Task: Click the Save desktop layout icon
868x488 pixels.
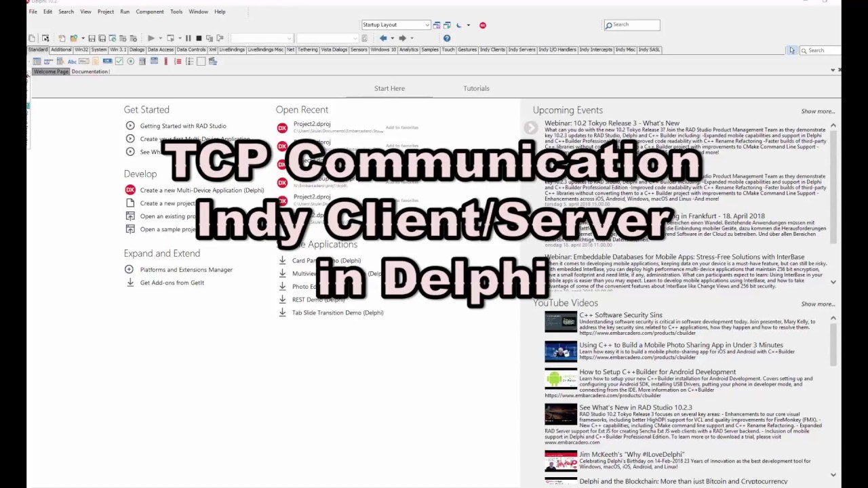Action: (x=437, y=25)
